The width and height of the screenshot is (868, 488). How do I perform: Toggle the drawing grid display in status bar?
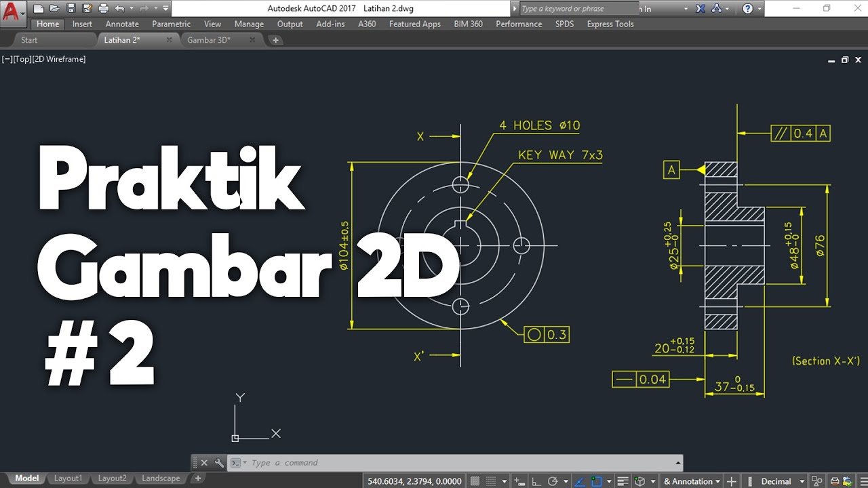(x=475, y=481)
